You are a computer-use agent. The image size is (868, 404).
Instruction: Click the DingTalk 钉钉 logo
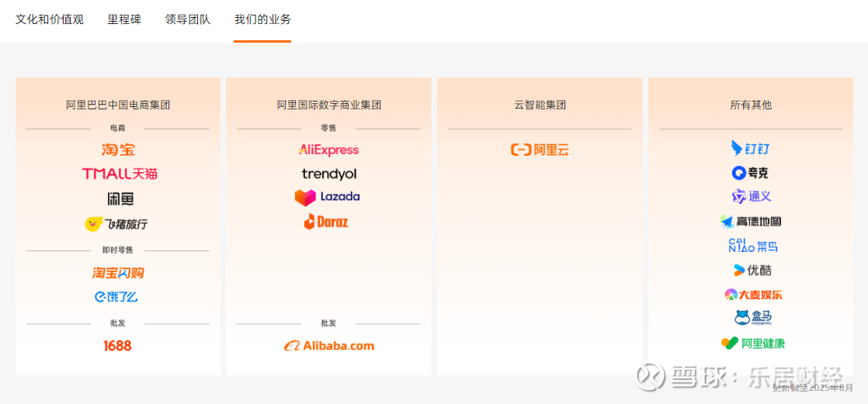(x=750, y=149)
